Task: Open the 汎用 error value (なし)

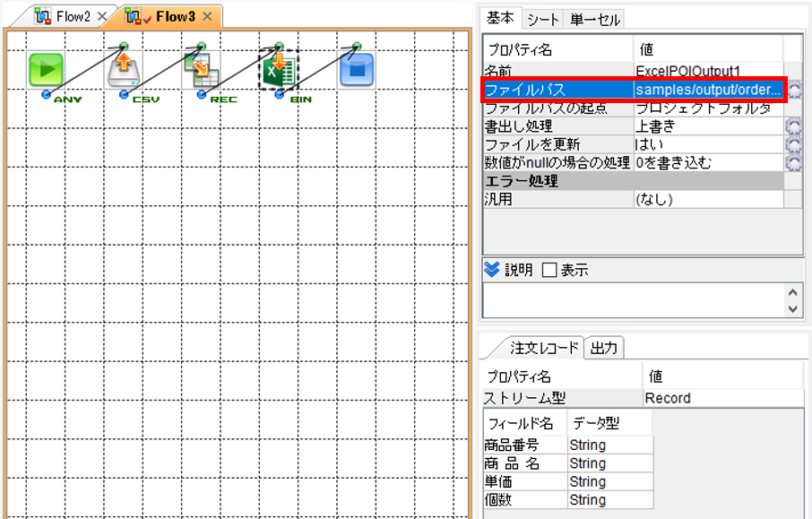Action: (708, 199)
